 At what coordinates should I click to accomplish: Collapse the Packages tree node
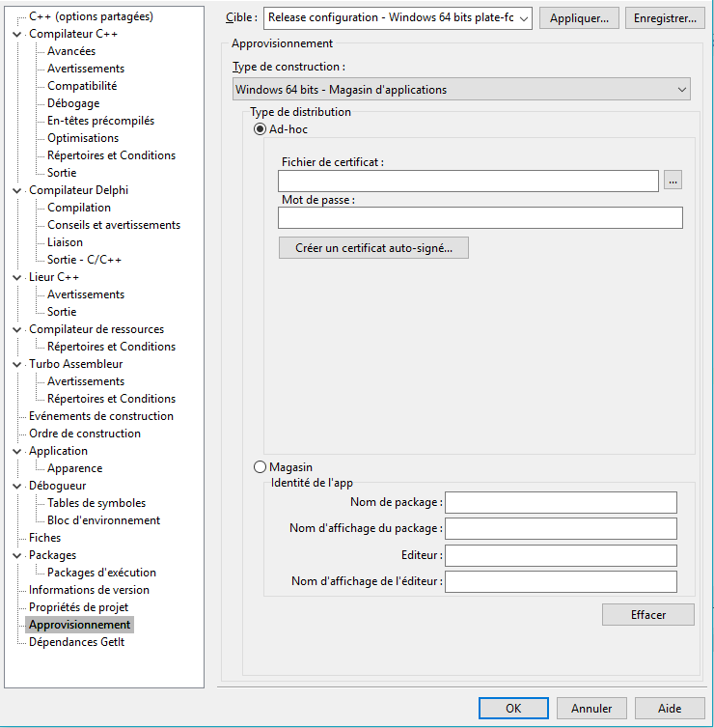[17, 556]
